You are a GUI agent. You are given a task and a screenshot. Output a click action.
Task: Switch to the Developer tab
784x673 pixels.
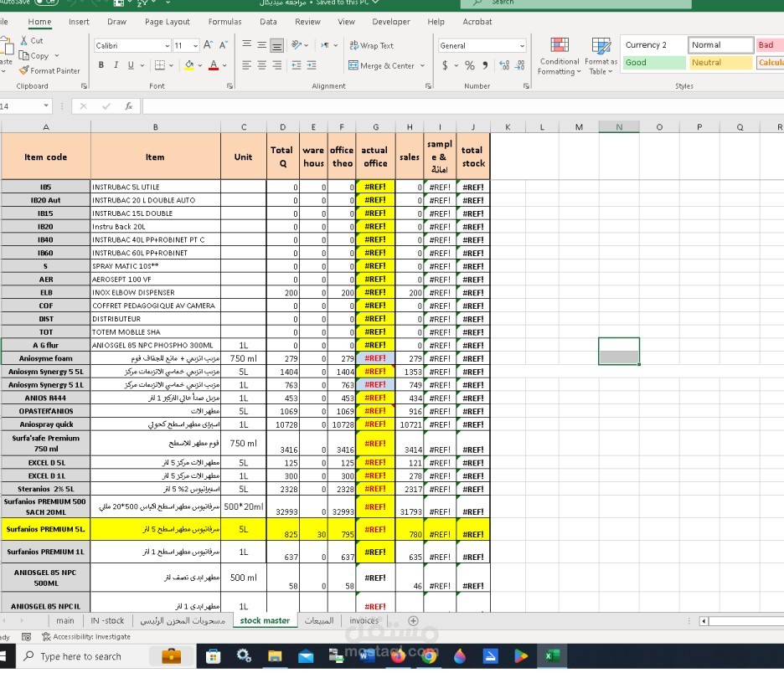point(391,22)
